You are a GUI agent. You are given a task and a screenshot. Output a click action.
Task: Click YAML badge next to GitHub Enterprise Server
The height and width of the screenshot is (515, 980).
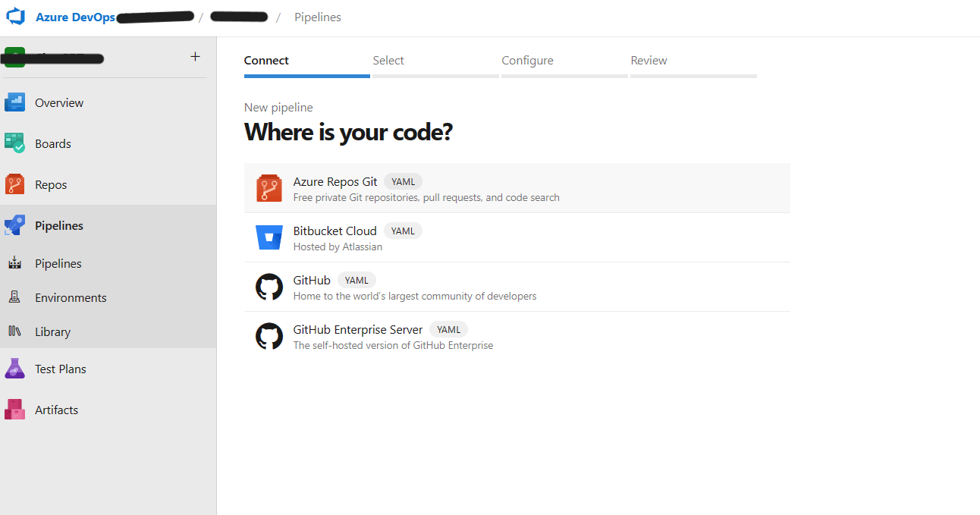pos(448,330)
